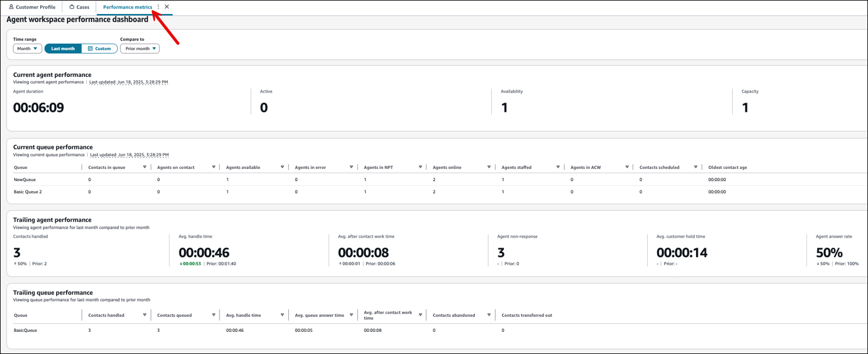Screen dimensions: 868x354
Task: Click the Cases briefcase icon
Action: point(71,7)
